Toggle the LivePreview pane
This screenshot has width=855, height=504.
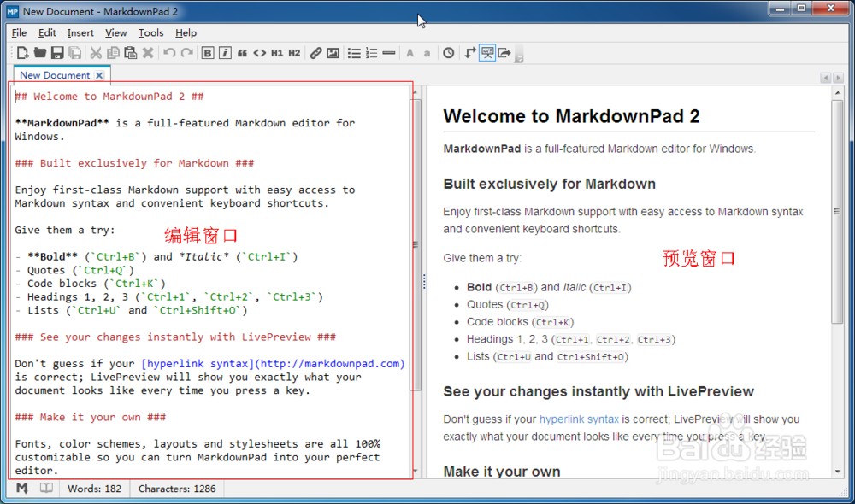486,52
